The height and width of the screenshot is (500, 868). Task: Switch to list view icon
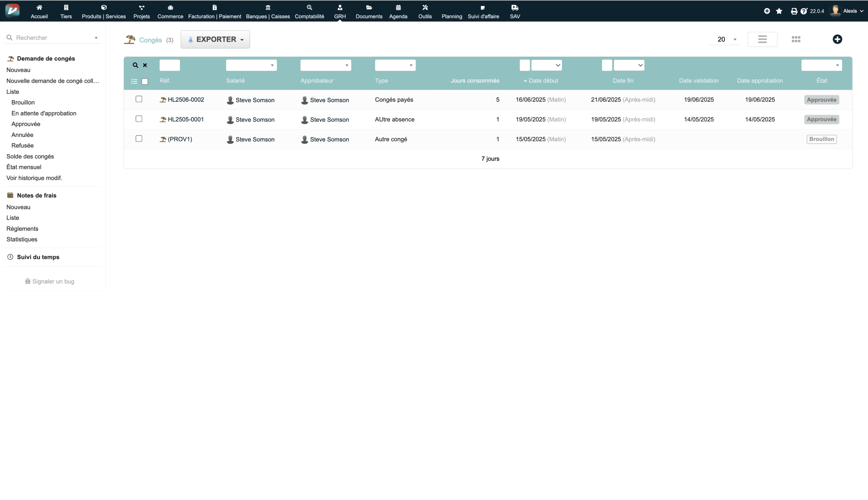(x=762, y=39)
